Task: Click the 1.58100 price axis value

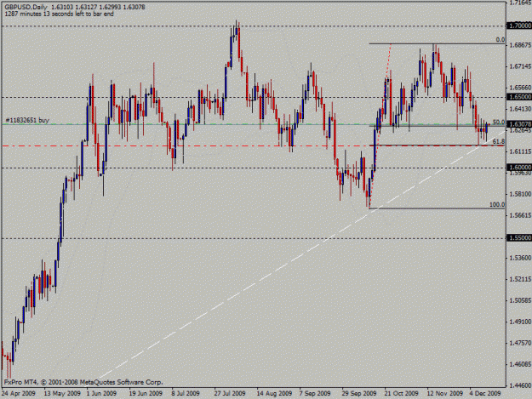Action: point(520,194)
